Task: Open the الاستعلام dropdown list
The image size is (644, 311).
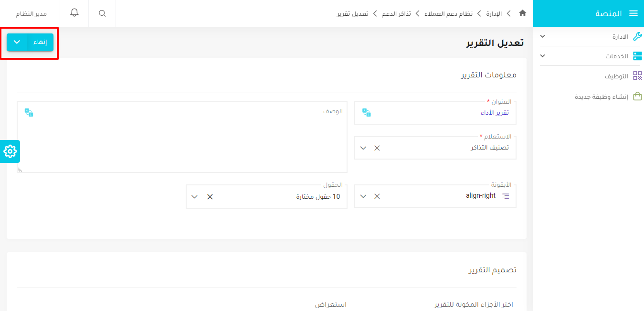Action: point(363,148)
